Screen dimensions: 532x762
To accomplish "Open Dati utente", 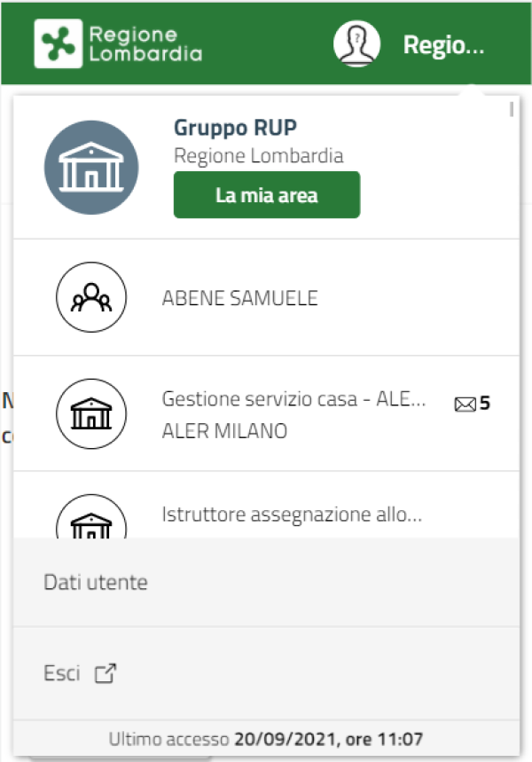I will pyautogui.click(x=96, y=583).
